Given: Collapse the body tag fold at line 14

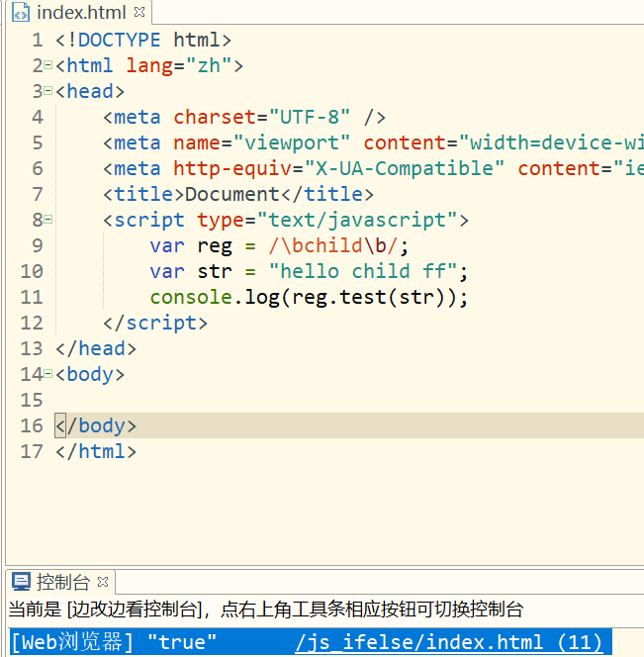Looking at the screenshot, I should [x=48, y=373].
